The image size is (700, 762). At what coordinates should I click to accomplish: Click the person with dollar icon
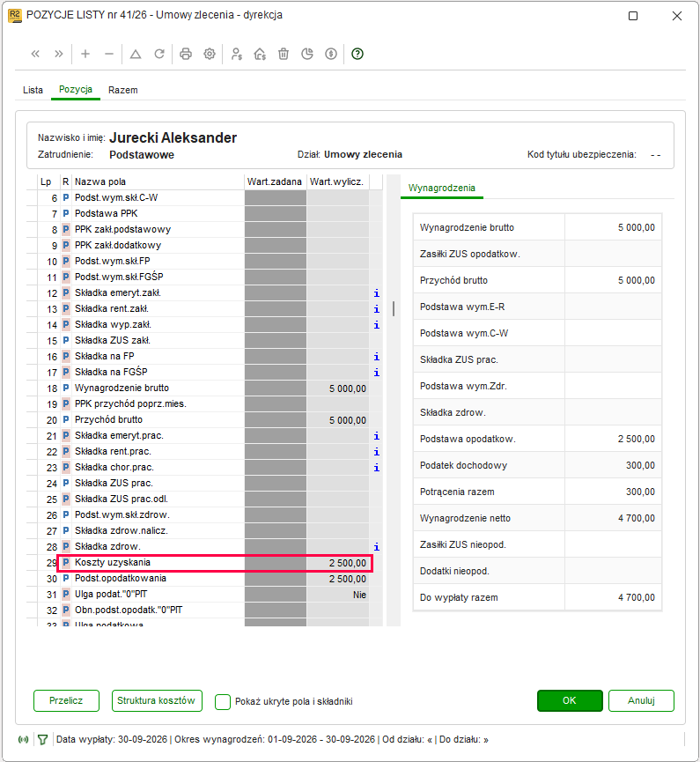pyautogui.click(x=236, y=54)
